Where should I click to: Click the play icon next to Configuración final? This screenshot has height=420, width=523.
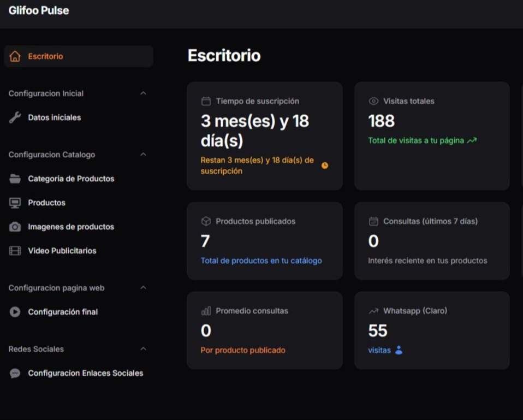(15, 312)
